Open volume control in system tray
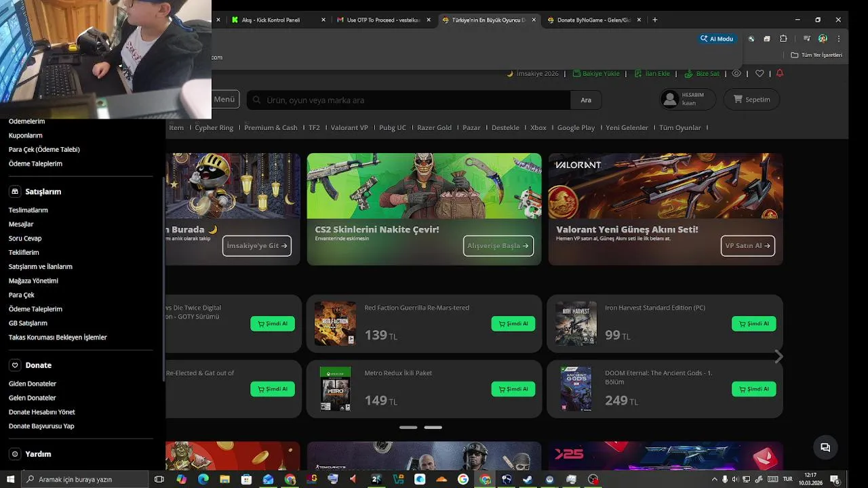Viewport: 868px width, 488px height. tap(736, 479)
